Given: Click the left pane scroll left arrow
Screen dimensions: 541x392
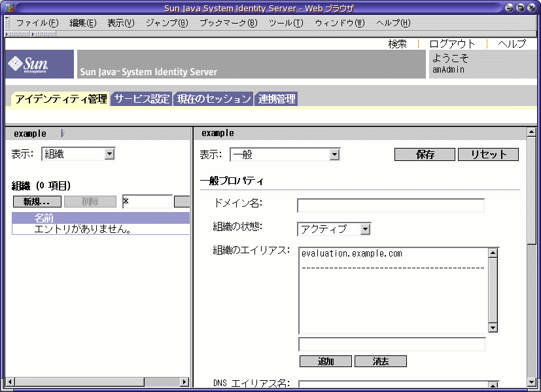Looking at the screenshot, I should coord(10,382).
